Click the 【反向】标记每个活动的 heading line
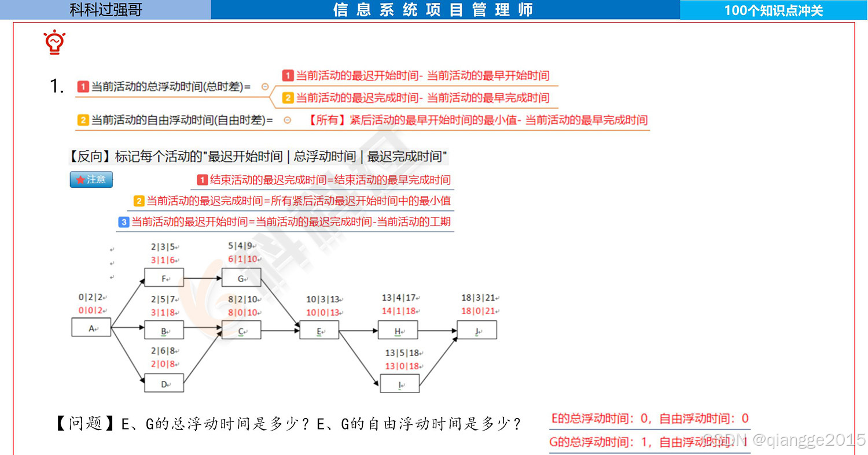 tap(258, 157)
